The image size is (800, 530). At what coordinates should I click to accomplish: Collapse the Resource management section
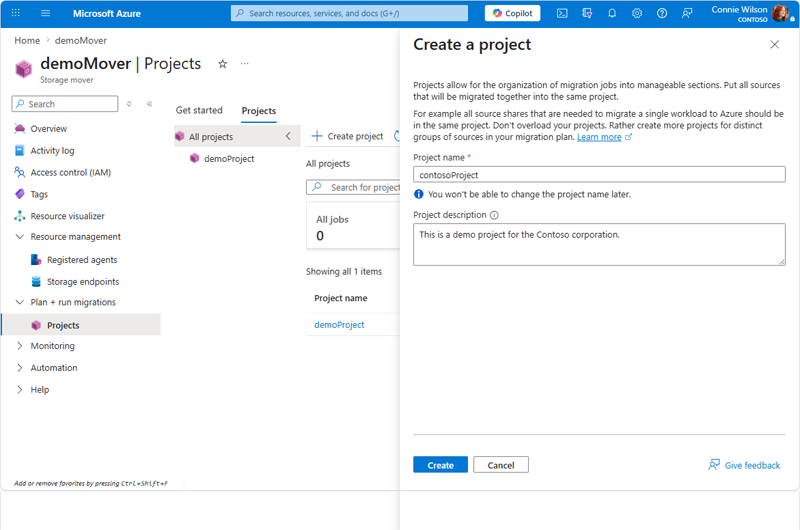[x=19, y=237]
